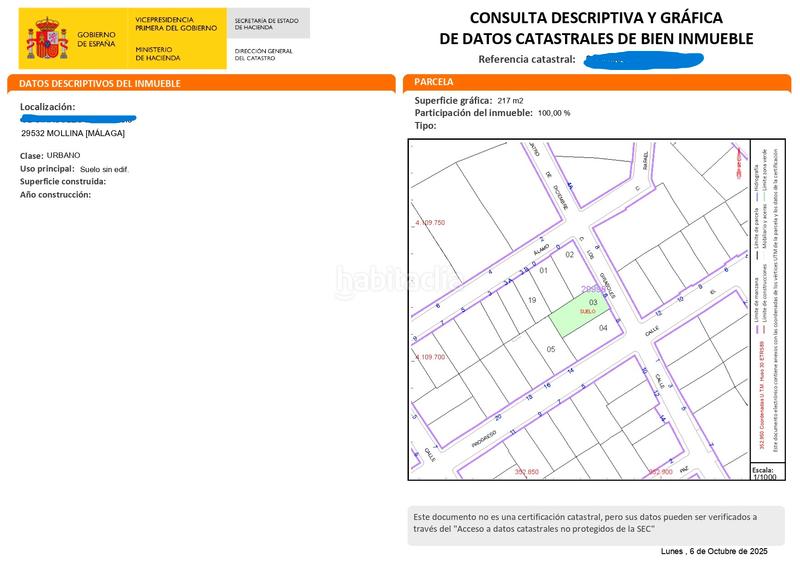Click the 'Localización:' label
Image resolution: width=800 pixels, height=565 pixels.
pyautogui.click(x=47, y=107)
